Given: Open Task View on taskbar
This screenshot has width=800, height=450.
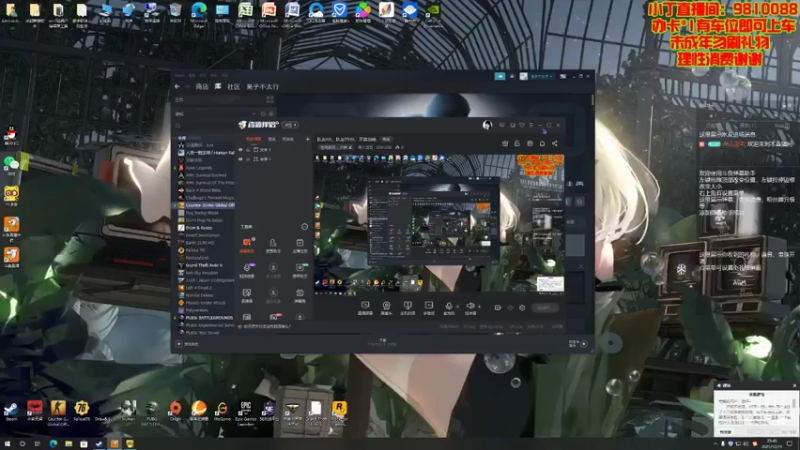Looking at the screenshot, I should click(37, 444).
